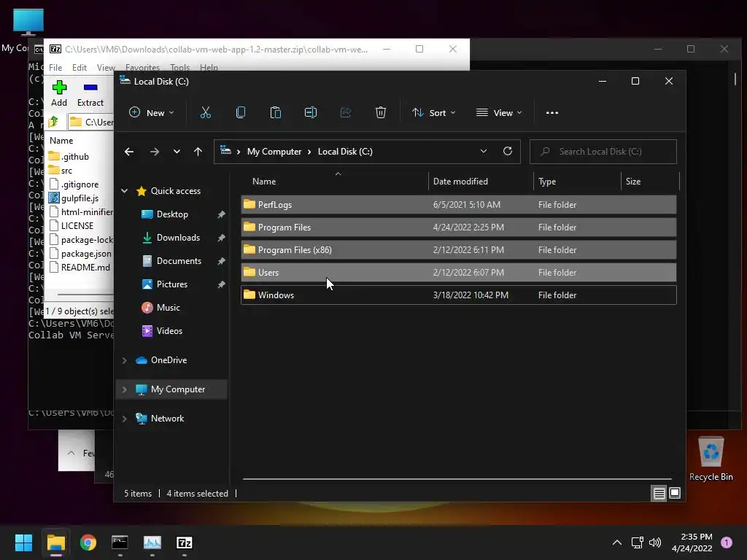Viewport: 747px width, 560px height.
Task: Open Recycle Bin desktop icon
Action: 711,459
